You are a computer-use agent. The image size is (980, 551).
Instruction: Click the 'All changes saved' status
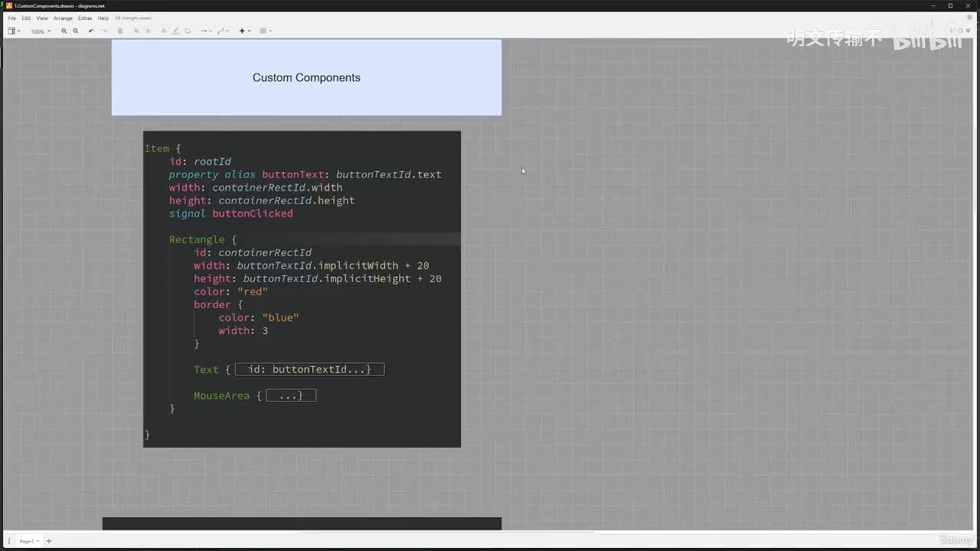click(x=133, y=18)
